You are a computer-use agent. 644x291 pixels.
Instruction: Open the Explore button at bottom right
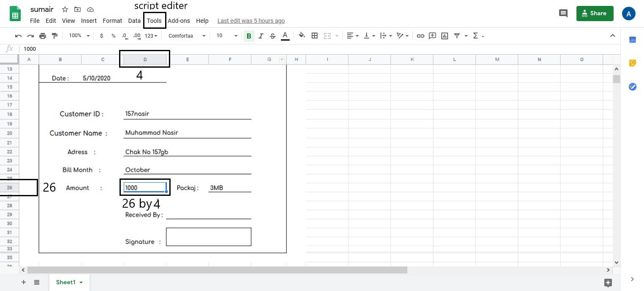(x=608, y=283)
